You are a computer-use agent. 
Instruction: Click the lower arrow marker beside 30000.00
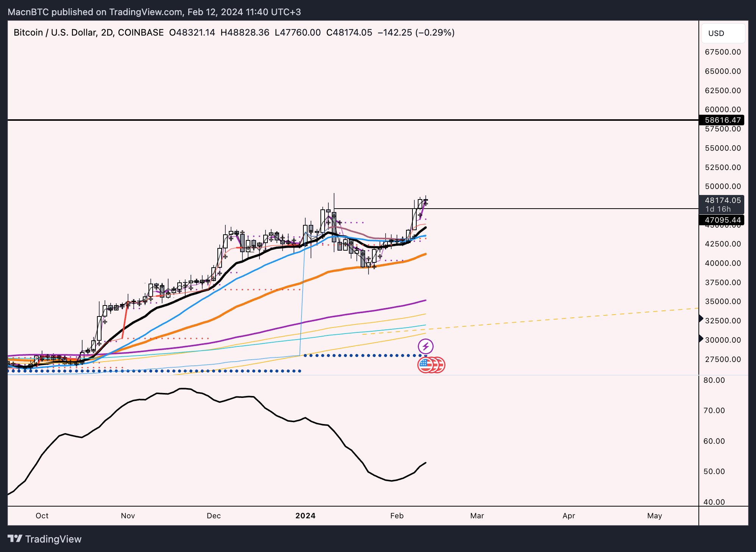(701, 338)
